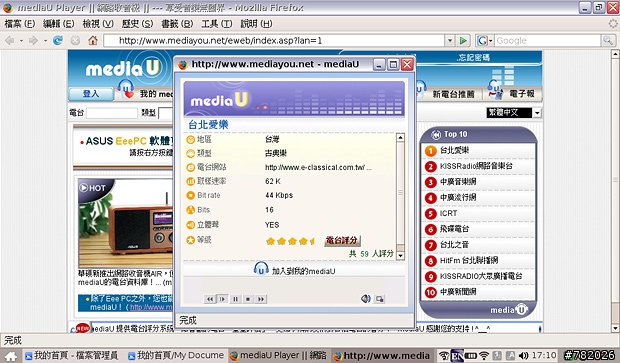Click the mediaU logo on the main page
Screen dimensions: 620x363
click(x=123, y=68)
